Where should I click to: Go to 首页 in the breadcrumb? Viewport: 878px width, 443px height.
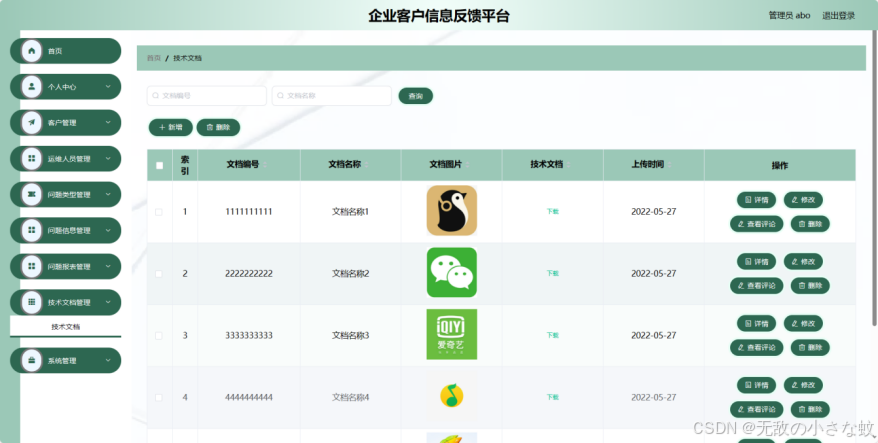(153, 58)
